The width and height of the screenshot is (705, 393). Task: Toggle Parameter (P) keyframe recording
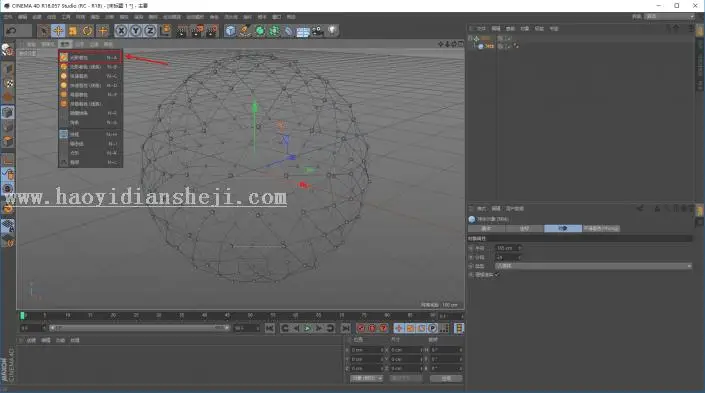point(433,328)
